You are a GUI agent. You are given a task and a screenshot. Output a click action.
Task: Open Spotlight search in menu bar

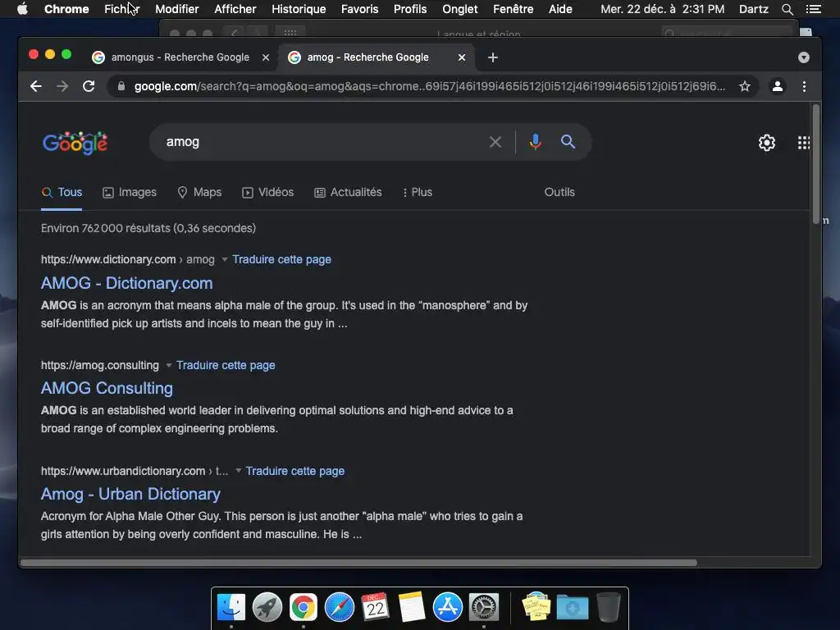pyautogui.click(x=787, y=9)
